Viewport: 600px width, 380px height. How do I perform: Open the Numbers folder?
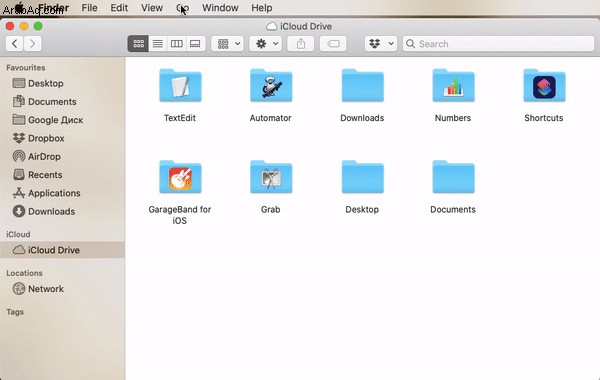coord(453,86)
